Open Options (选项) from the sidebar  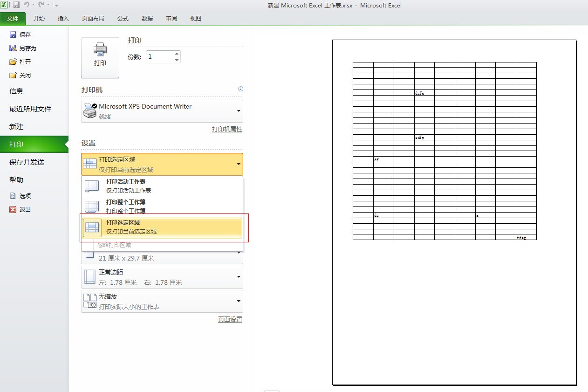pos(25,196)
